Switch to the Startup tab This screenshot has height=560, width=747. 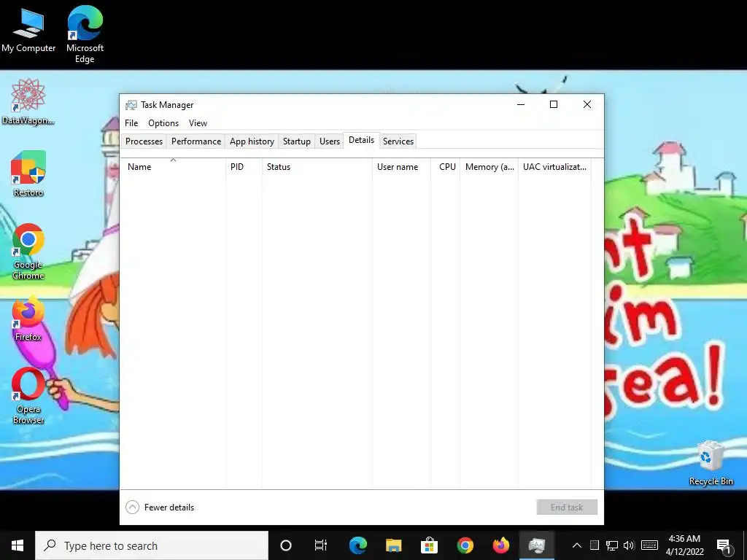[x=297, y=141]
